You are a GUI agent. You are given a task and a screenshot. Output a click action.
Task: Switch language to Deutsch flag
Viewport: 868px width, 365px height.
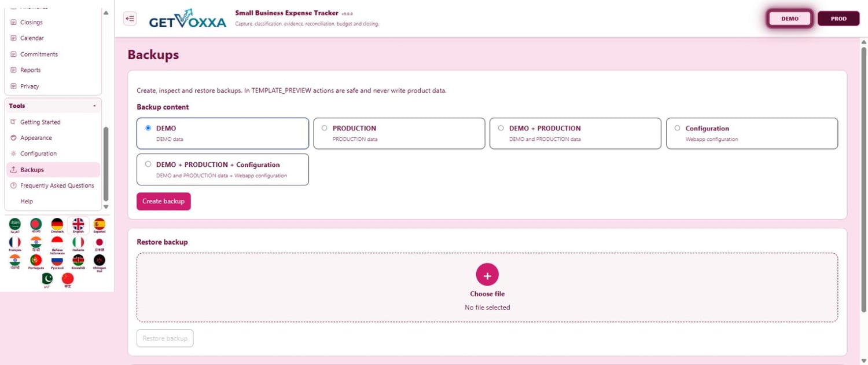(57, 224)
